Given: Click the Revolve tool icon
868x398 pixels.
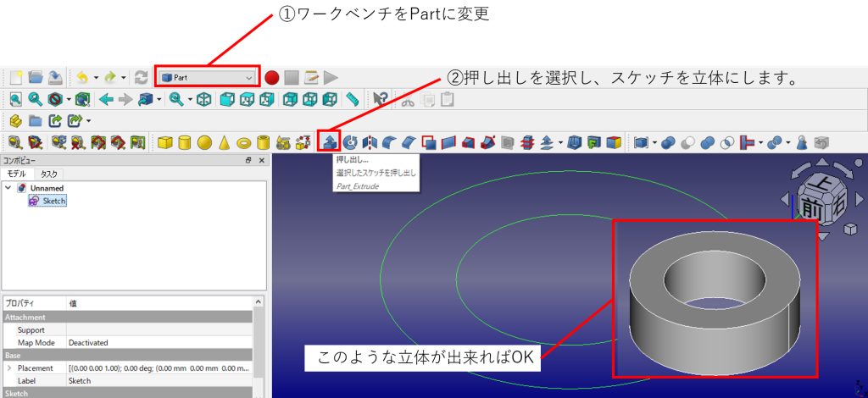Looking at the screenshot, I should (350, 142).
